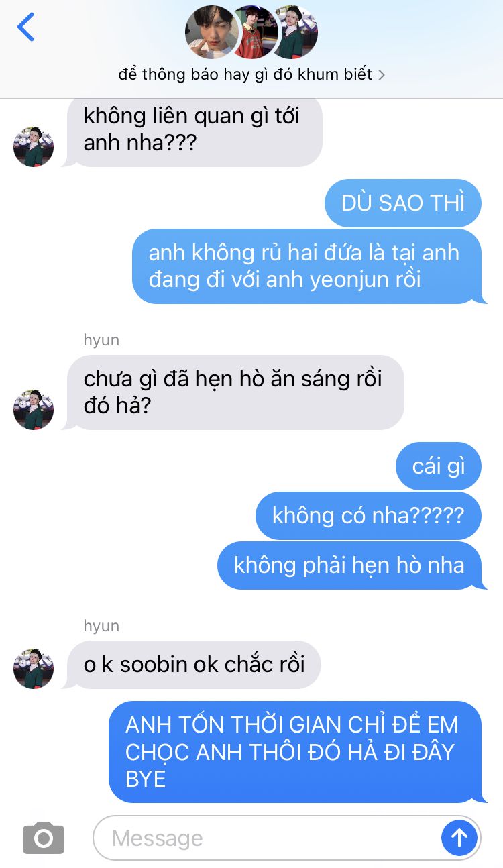Open the camera icon beside message field
Screen dimensions: 503x868
tap(44, 837)
